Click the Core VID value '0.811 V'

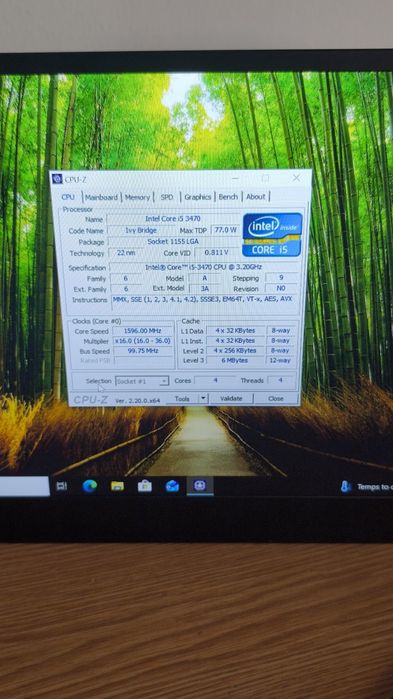217,253
